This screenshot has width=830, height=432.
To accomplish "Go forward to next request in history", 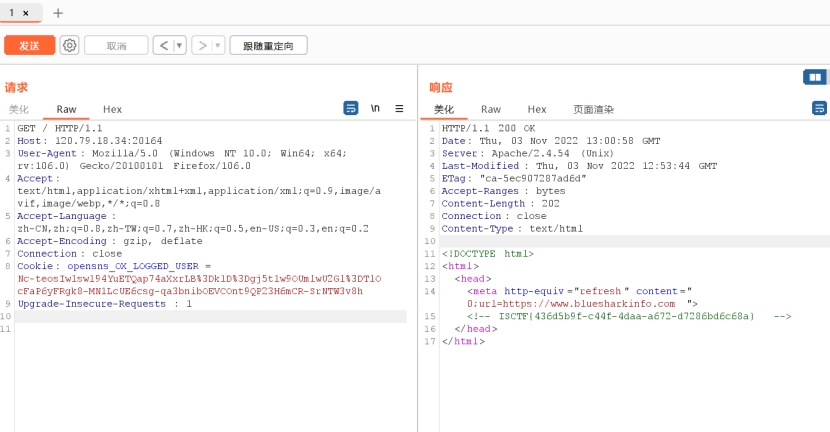I will (x=202, y=45).
